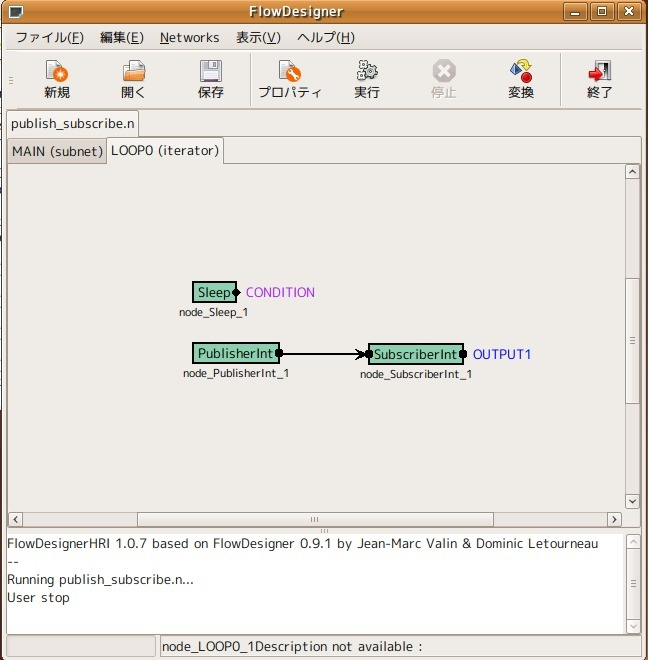The width and height of the screenshot is (648, 660).
Task: Click the node_PublisherInt_1 label
Action: tap(236, 373)
